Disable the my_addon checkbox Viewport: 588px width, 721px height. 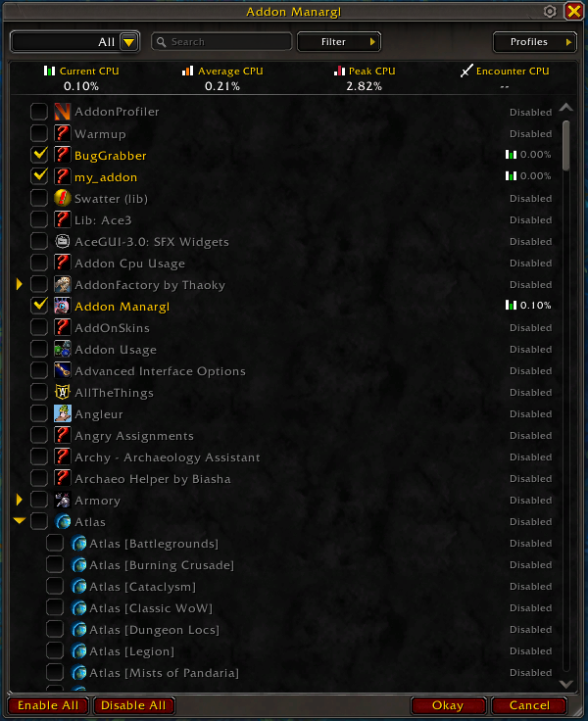pyautogui.click(x=39, y=176)
